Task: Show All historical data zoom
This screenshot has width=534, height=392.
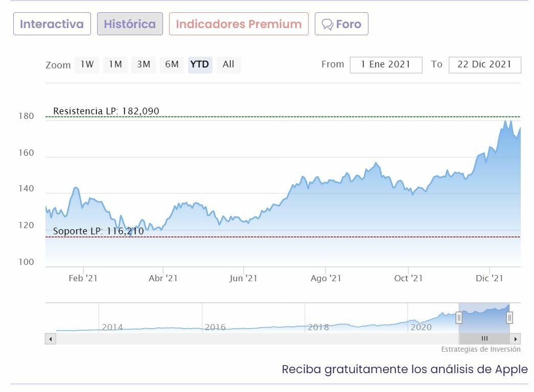Action: 228,64
